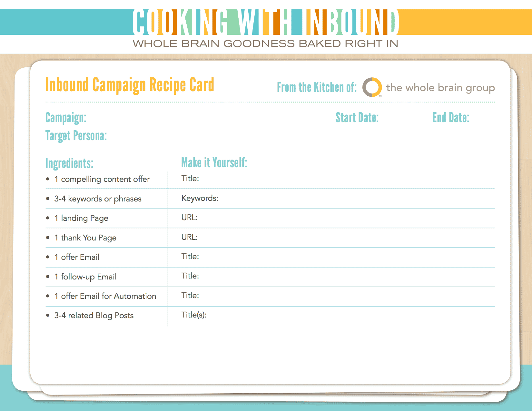This screenshot has height=411, width=532.
Task: Click the 'From the Kitchen of:' label
Action: point(317,87)
